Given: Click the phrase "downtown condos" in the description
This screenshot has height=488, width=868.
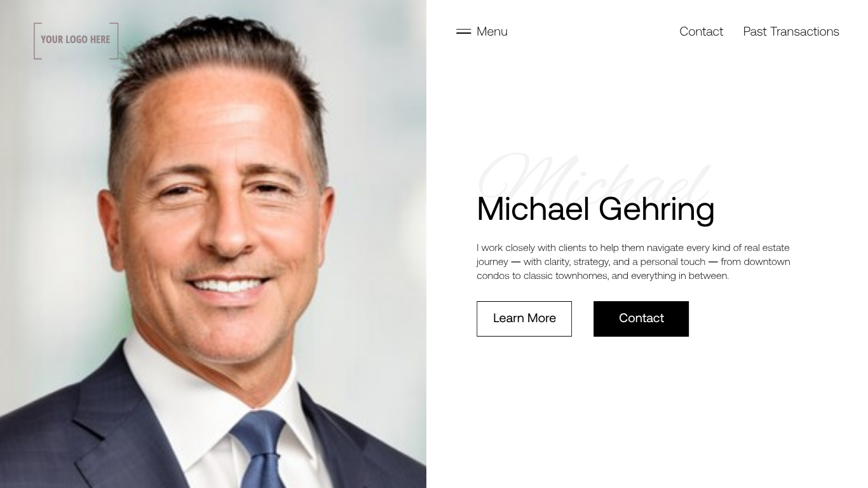Looking at the screenshot, I should click(x=634, y=269).
